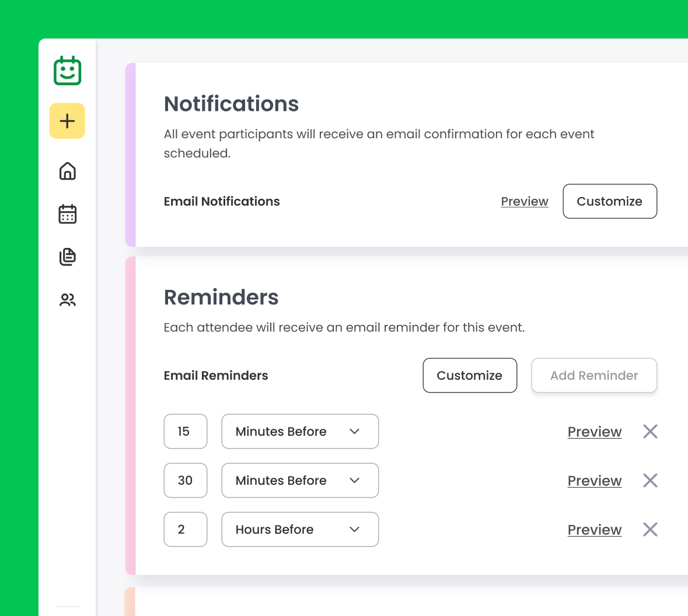The width and height of the screenshot is (688, 616).
Task: Open the calendar icon in sidebar
Action: (x=68, y=214)
